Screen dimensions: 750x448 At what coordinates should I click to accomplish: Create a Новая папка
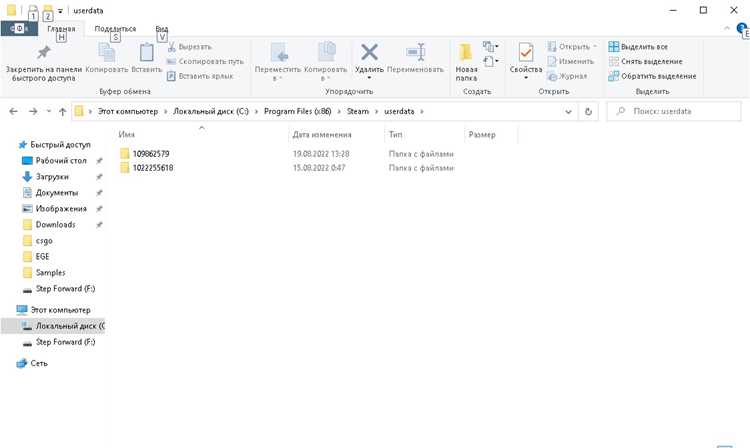[x=466, y=61]
